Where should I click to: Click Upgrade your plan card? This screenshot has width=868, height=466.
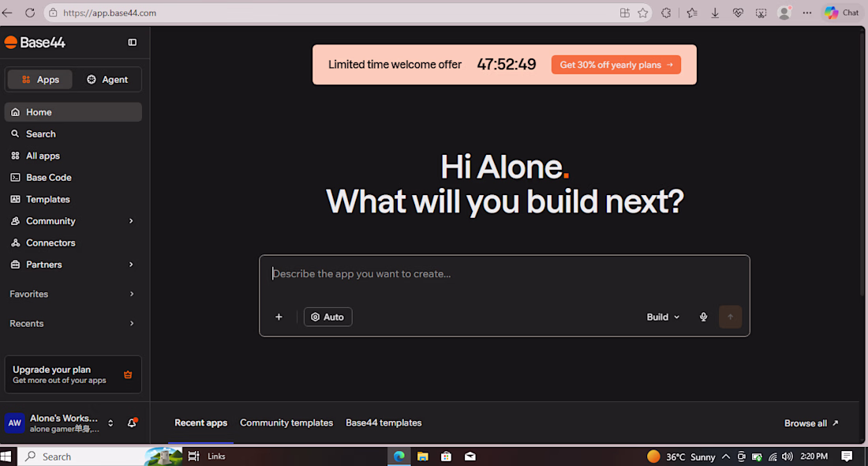pos(73,374)
